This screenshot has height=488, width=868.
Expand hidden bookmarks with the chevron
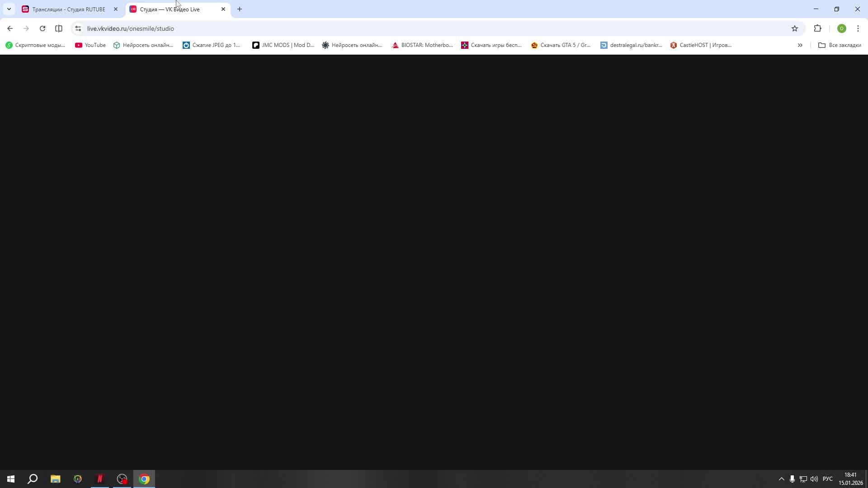click(x=800, y=45)
